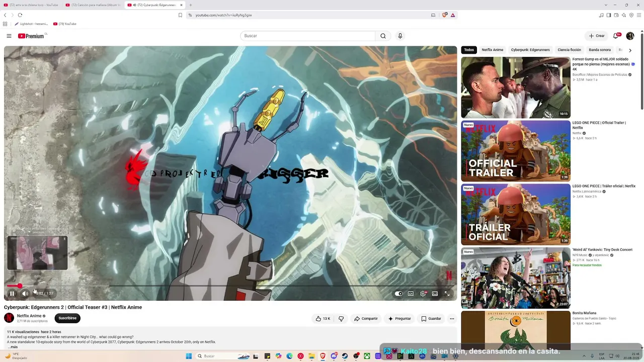Open the Forrest Gump video thumbnail
Screen dimensions: 644x362
click(x=516, y=87)
